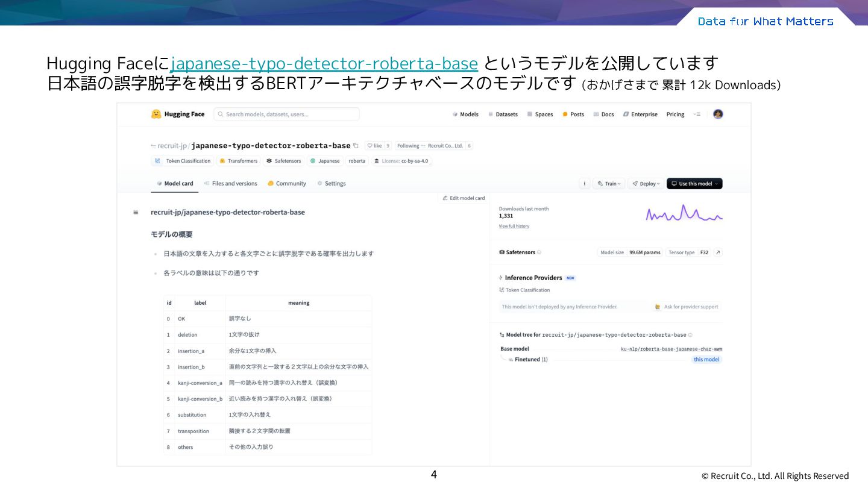Go to Models in the top navigation
The image size is (868, 488).
pyautogui.click(x=465, y=114)
